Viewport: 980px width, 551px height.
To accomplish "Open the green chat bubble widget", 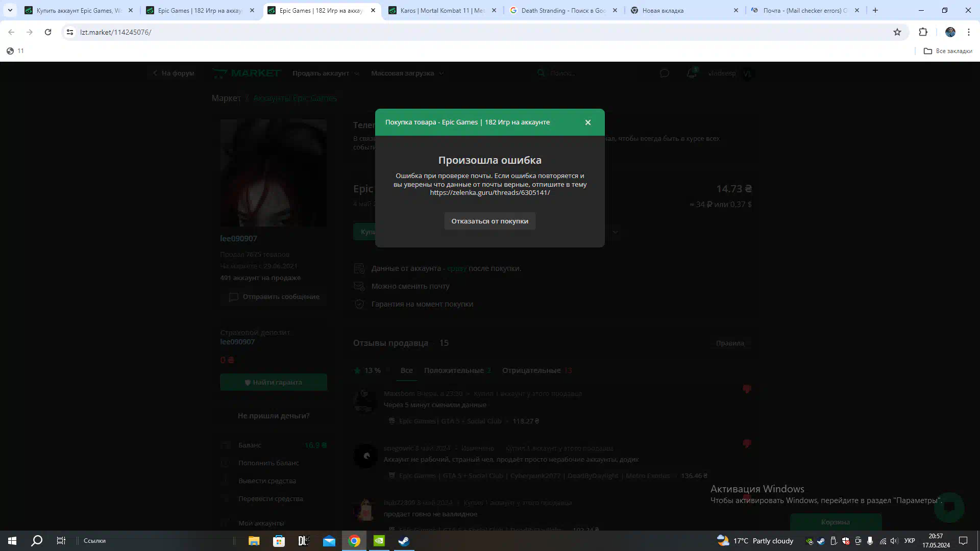I will pos(949,507).
